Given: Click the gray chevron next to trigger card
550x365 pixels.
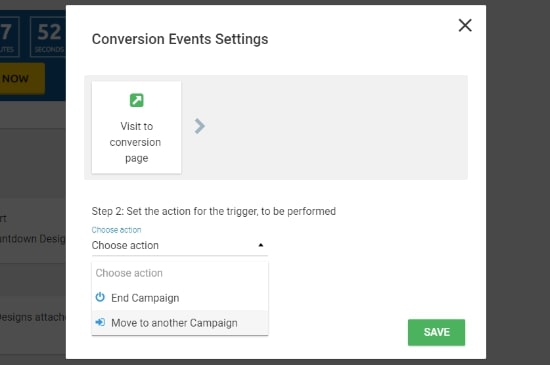Looking at the screenshot, I should [199, 126].
